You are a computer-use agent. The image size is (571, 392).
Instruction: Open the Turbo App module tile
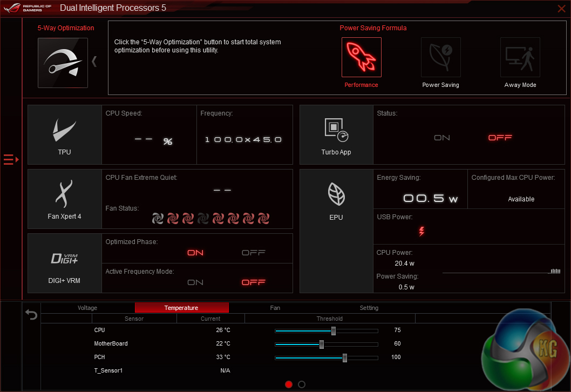[336, 135]
